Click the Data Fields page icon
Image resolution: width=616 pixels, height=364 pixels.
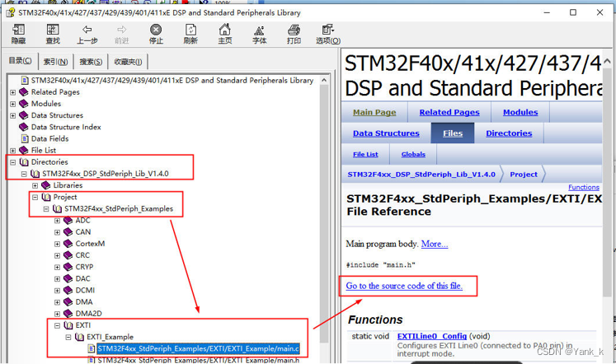(x=25, y=138)
